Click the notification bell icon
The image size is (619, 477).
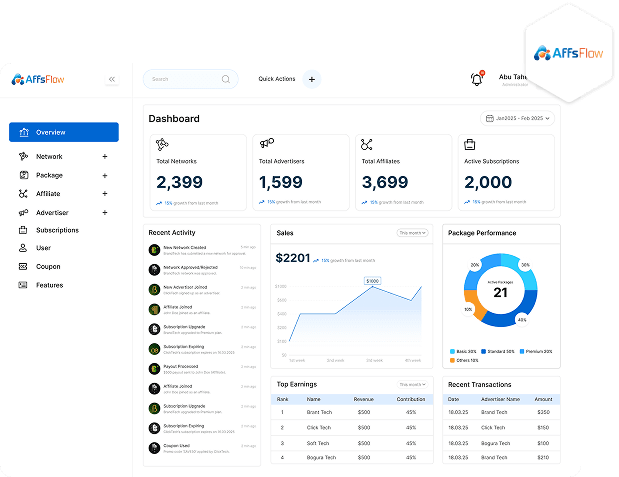(476, 79)
